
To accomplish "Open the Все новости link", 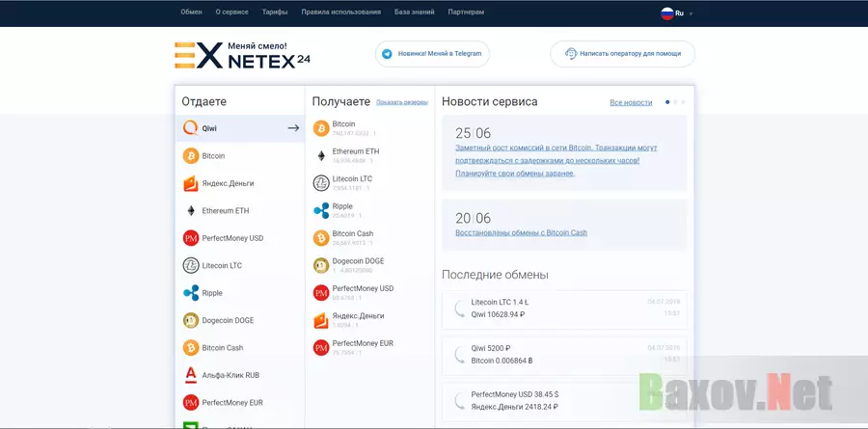I will [x=631, y=102].
